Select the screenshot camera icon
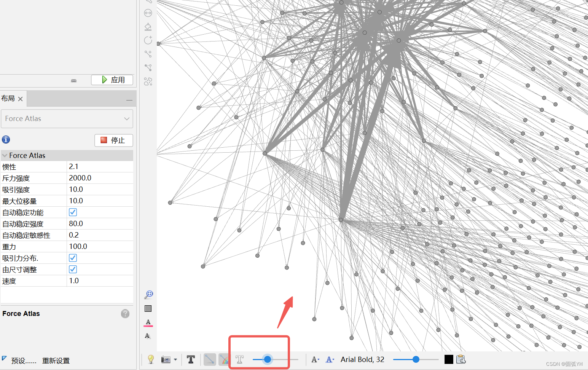The image size is (588, 370). pos(165,359)
